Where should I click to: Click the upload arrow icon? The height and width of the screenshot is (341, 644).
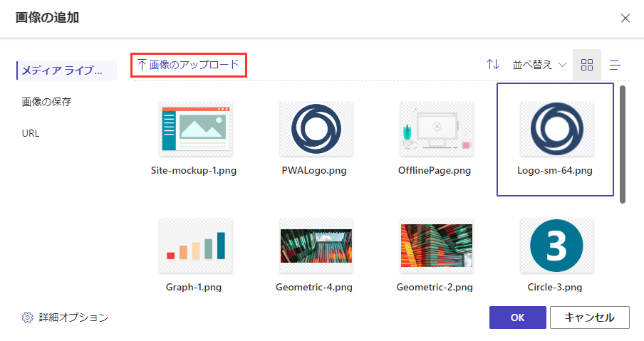[x=142, y=64]
